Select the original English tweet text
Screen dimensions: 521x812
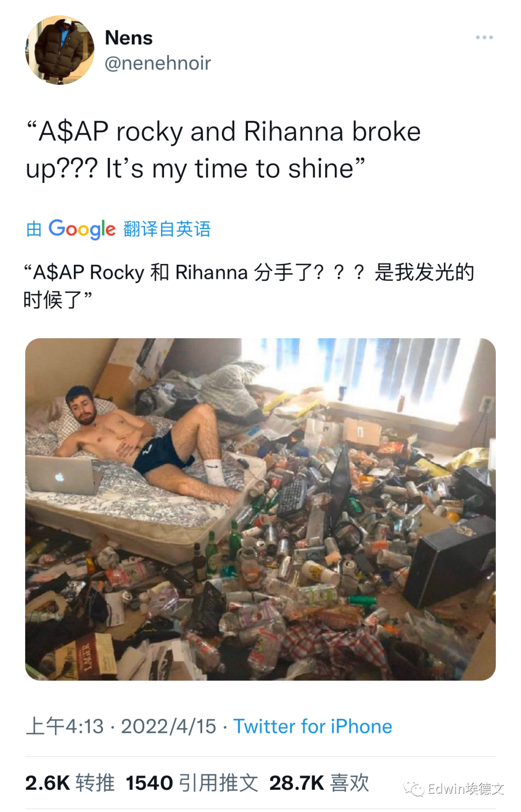[x=223, y=150]
